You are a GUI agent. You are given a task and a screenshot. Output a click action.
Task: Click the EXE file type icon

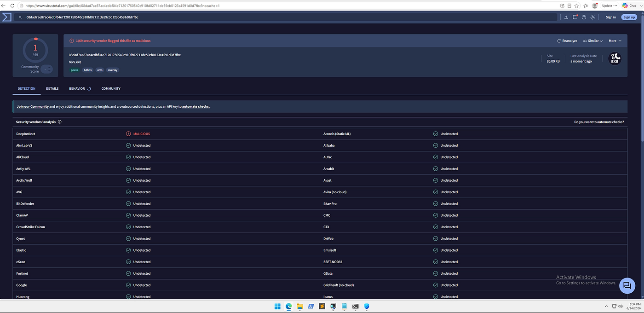tap(615, 58)
